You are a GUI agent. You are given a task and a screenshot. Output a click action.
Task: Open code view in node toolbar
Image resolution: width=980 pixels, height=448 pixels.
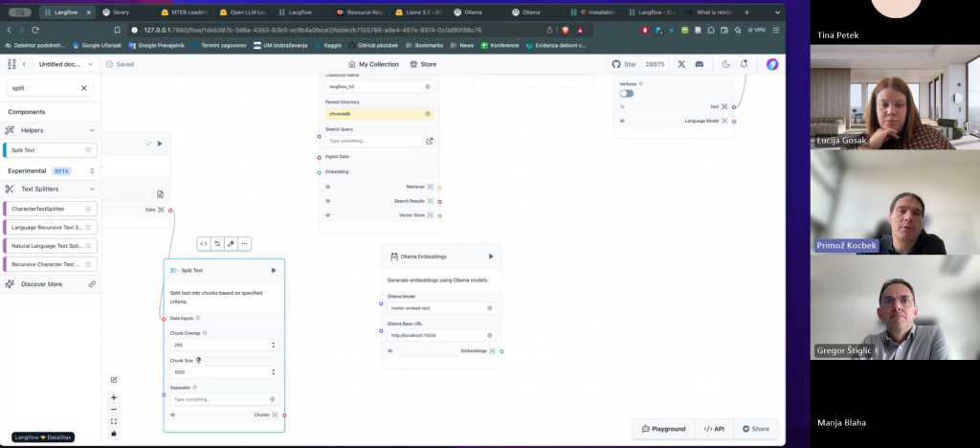204,244
